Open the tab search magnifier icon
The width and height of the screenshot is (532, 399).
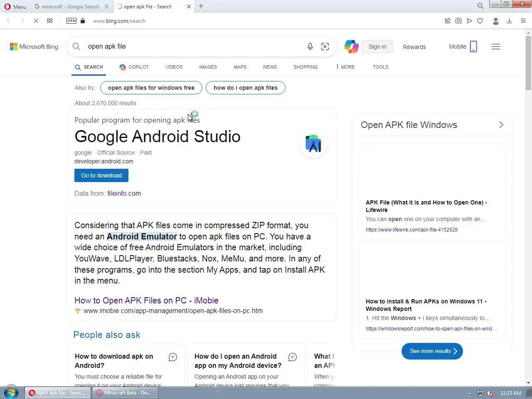(x=480, y=6)
